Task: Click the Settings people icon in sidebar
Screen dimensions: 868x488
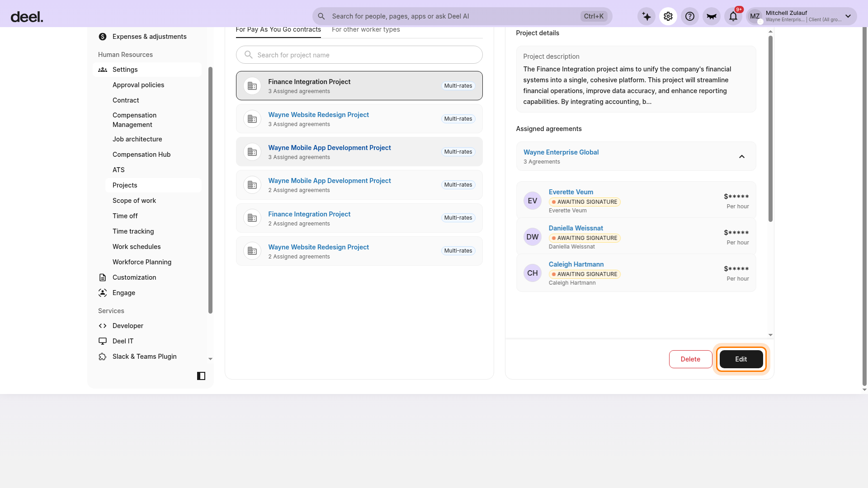Action: point(103,70)
